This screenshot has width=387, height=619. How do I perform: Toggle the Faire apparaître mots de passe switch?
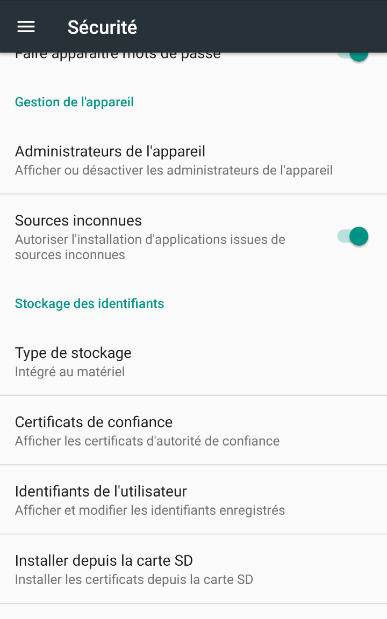coord(353,55)
